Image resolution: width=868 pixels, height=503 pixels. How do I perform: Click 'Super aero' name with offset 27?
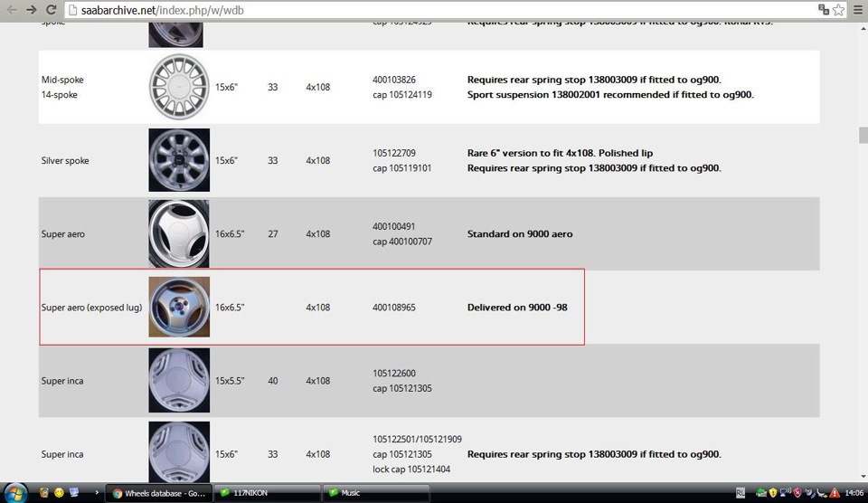(63, 233)
